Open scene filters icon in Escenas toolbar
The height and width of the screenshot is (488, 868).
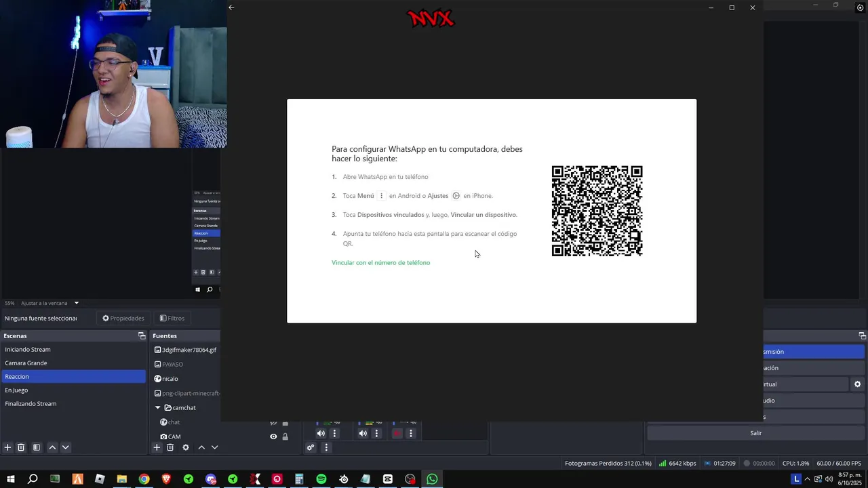click(x=37, y=447)
